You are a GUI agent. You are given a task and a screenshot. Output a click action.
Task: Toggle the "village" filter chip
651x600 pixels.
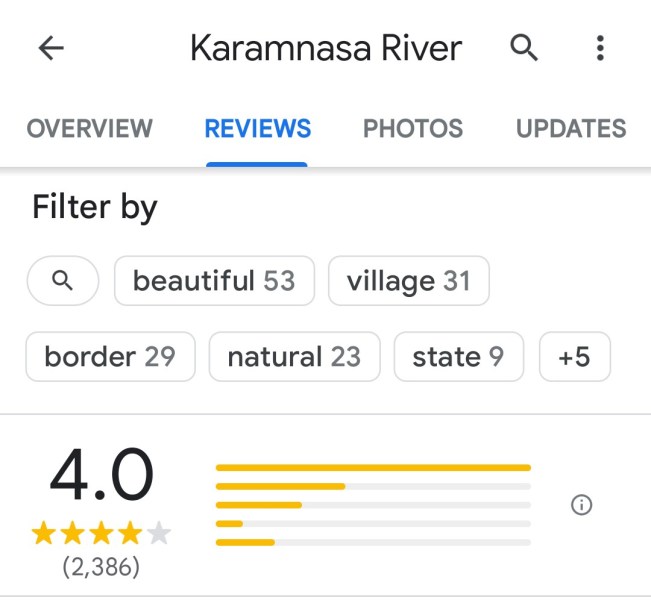pyautogui.click(x=408, y=281)
